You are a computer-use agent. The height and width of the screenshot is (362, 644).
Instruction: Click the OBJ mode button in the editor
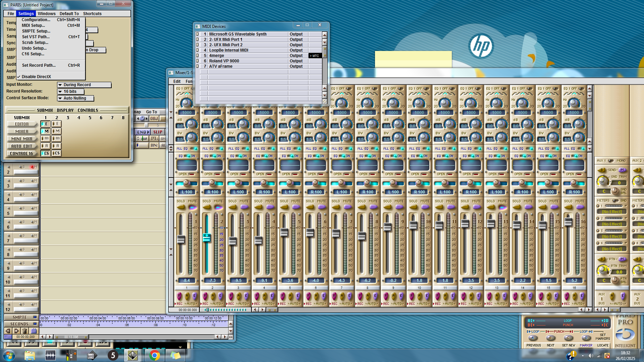(x=154, y=119)
